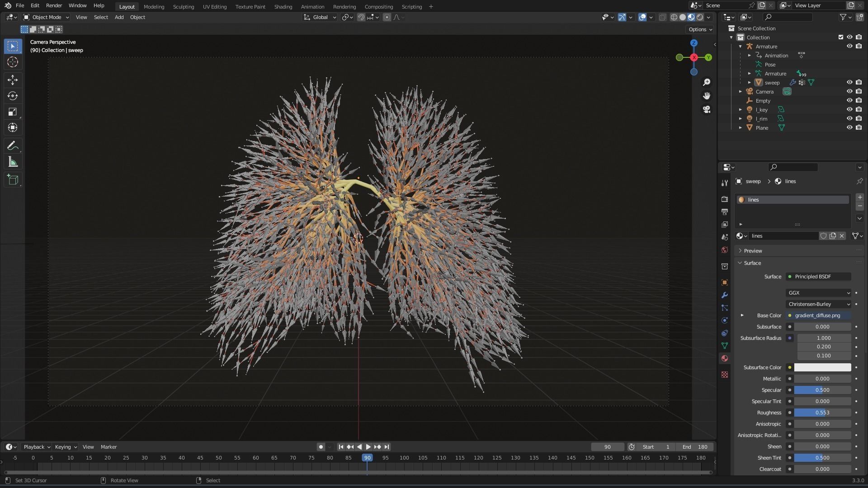Activate the Move tool
Image resolution: width=868 pixels, height=488 pixels.
[13, 80]
